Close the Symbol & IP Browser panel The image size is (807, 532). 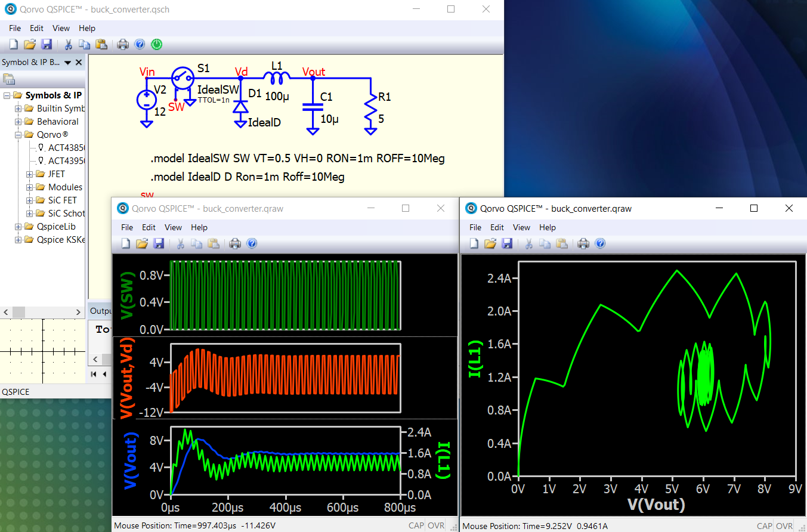click(79, 62)
